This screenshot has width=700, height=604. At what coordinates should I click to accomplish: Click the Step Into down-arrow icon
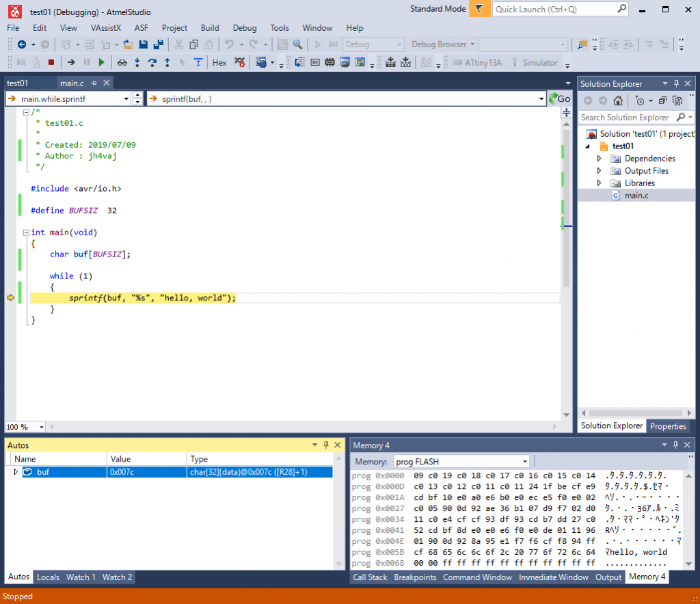pyautogui.click(x=137, y=62)
